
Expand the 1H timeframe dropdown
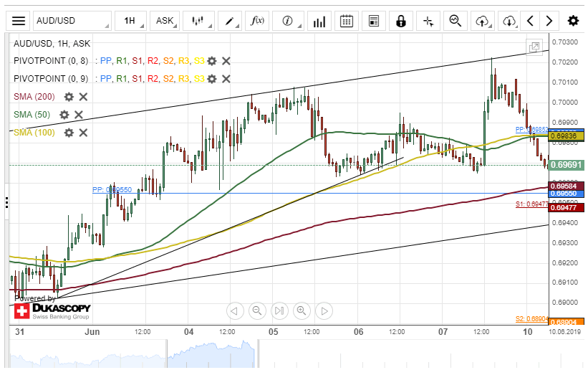(133, 21)
